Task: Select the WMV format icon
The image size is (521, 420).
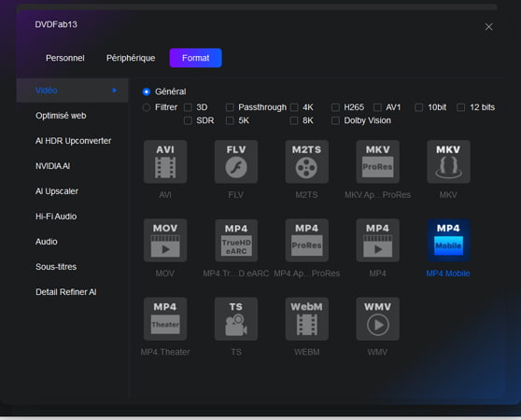Action: click(x=377, y=319)
